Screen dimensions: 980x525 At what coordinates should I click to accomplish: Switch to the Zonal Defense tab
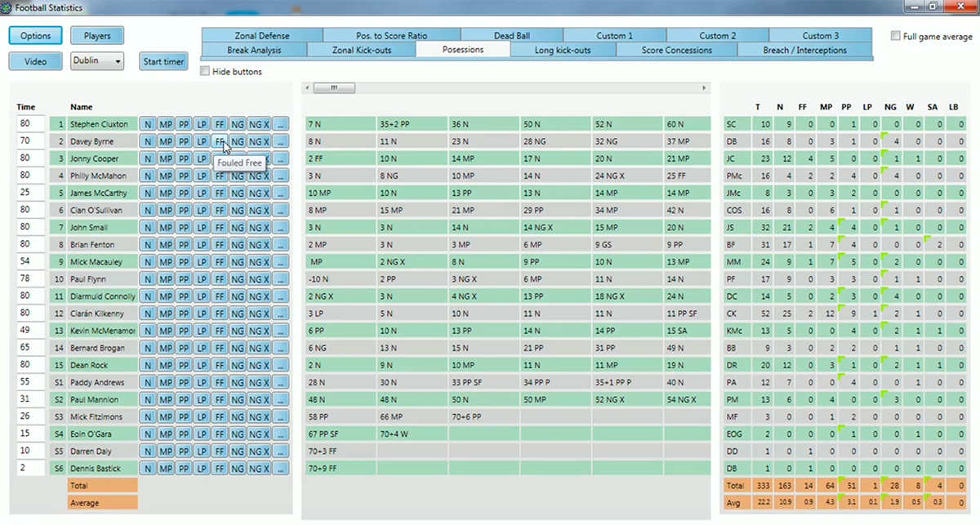[262, 36]
